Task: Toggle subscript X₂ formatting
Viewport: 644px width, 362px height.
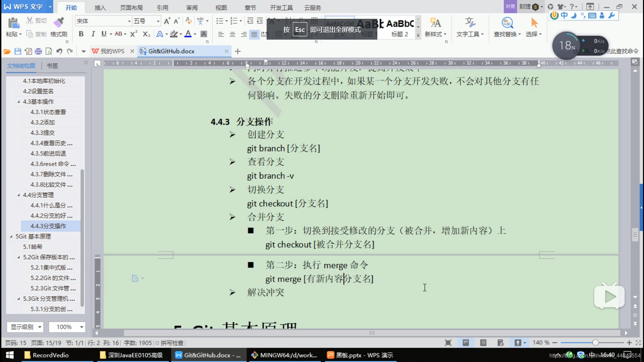Action: [146, 34]
